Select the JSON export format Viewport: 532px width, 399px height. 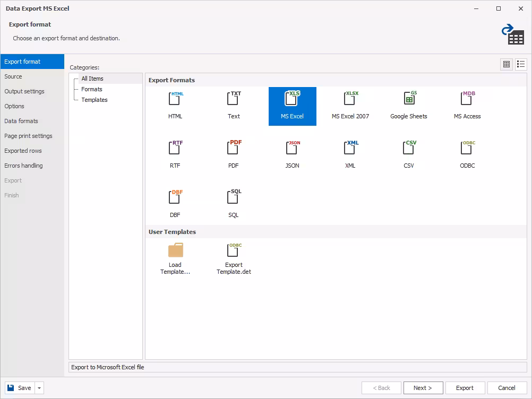(x=292, y=155)
